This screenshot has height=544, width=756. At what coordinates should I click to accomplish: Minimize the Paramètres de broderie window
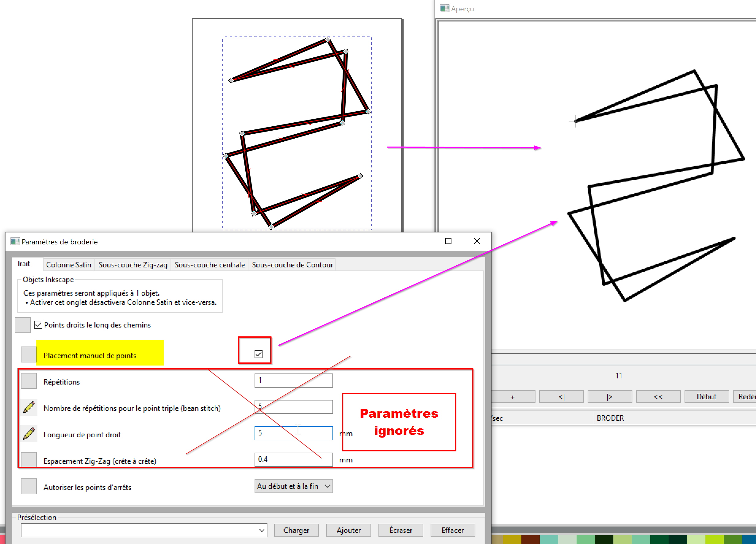tap(420, 241)
